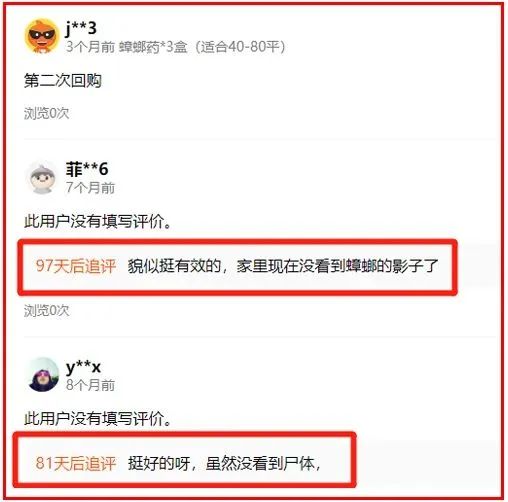Click username y**x

click(83, 367)
